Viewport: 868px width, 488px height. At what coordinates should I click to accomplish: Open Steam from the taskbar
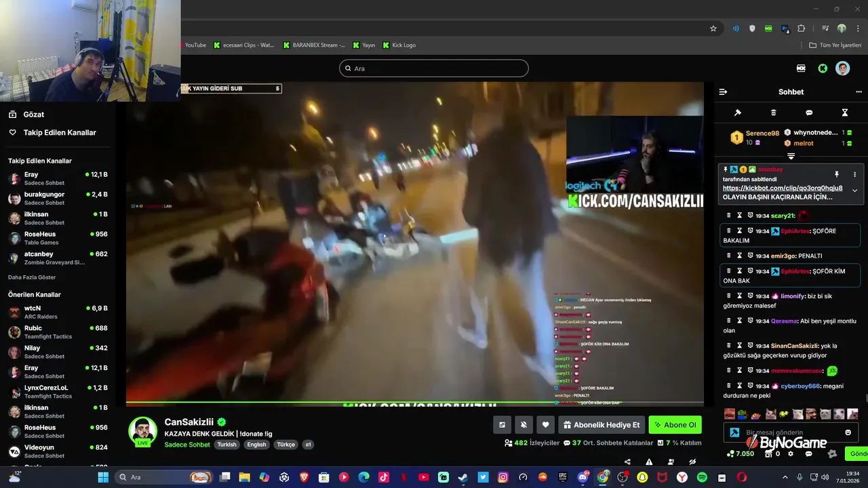[x=462, y=477]
